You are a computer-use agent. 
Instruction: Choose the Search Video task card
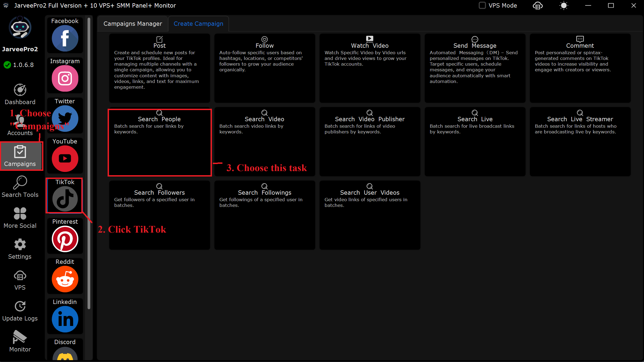coord(265,142)
